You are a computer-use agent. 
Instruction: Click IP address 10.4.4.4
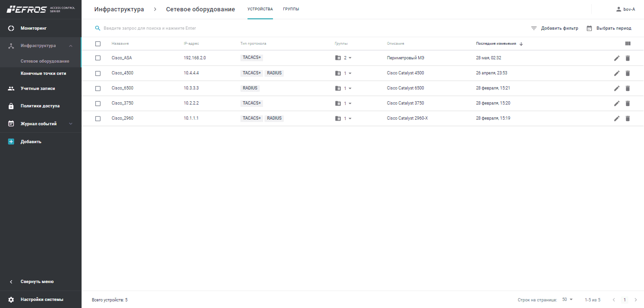pos(191,73)
